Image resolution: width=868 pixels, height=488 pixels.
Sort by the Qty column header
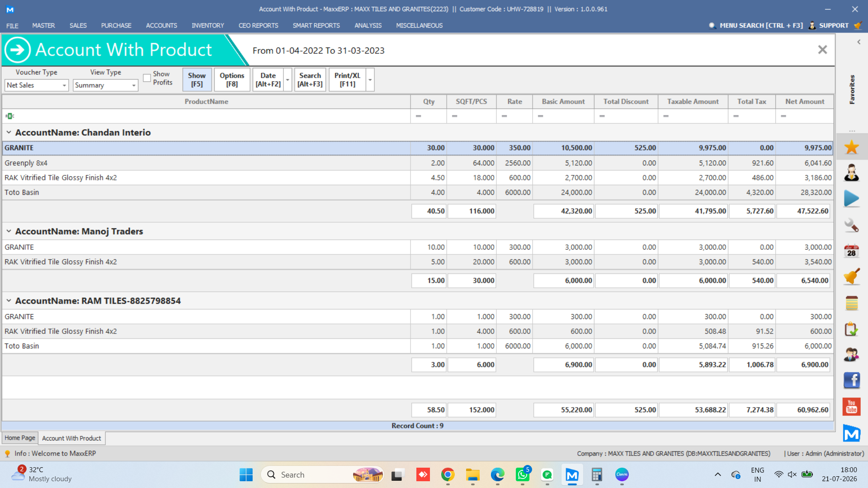pos(429,102)
